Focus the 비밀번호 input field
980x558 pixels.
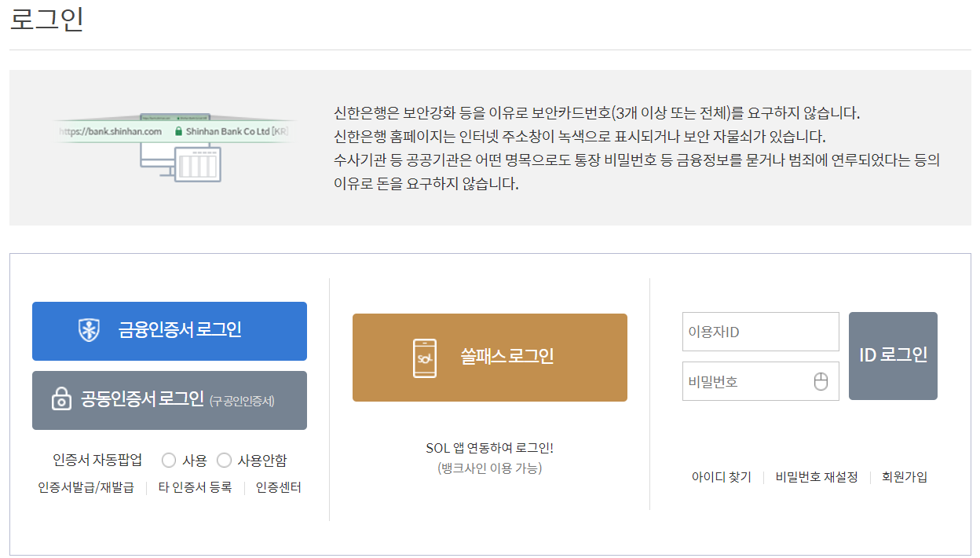(761, 381)
